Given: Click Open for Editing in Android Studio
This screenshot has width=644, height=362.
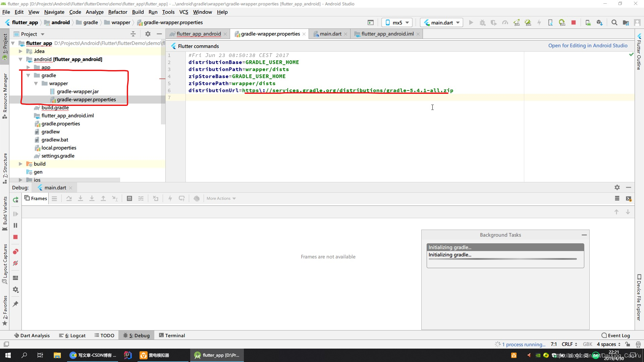Looking at the screenshot, I should coord(588,46).
